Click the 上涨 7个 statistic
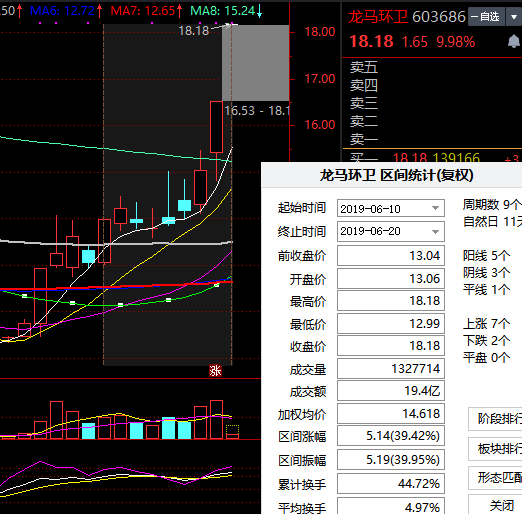522x514 pixels. pyautogui.click(x=486, y=323)
